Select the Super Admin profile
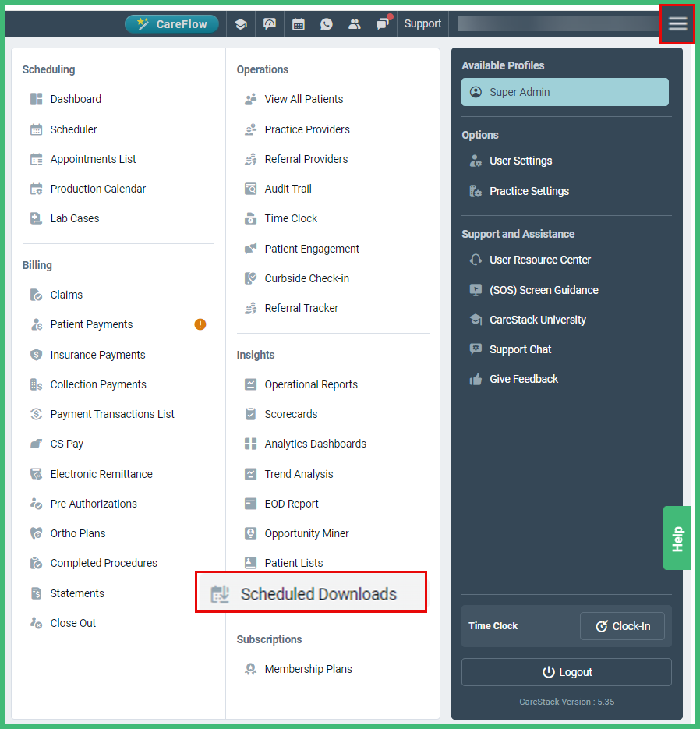The image size is (700, 729). click(564, 92)
